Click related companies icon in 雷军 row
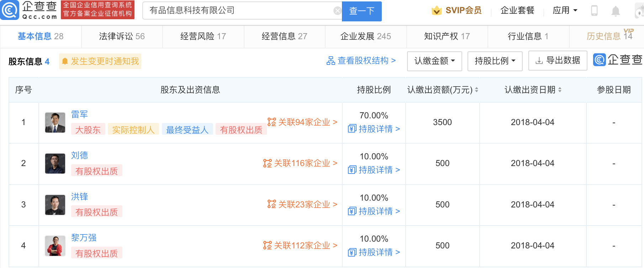 coord(272,122)
